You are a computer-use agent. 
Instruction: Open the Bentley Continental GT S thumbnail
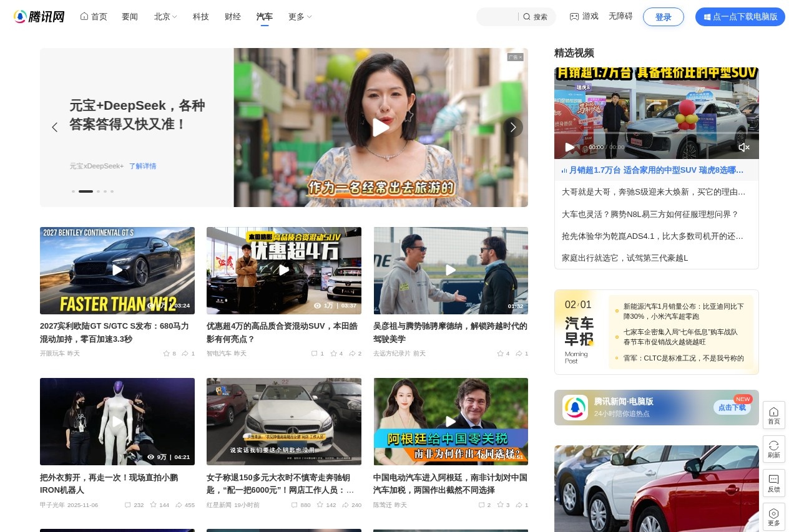click(x=117, y=271)
